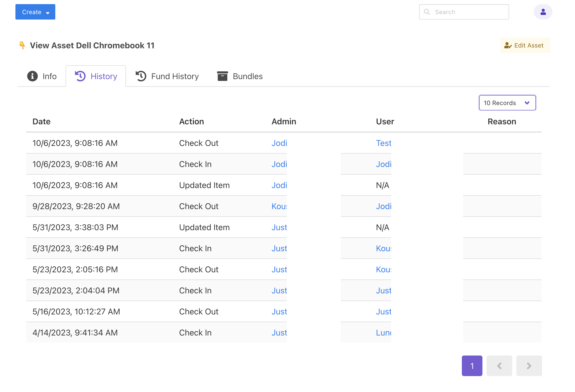Open the Test user link in first row
575x392 pixels.
tap(383, 143)
